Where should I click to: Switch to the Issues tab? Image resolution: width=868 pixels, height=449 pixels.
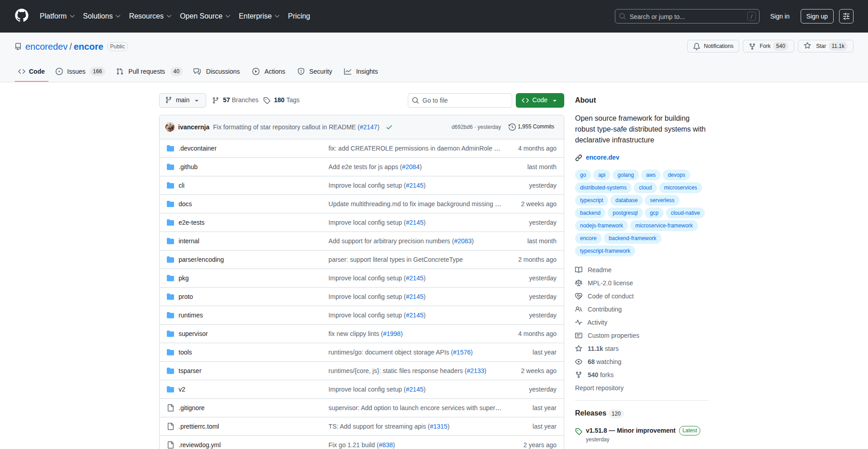(80, 71)
